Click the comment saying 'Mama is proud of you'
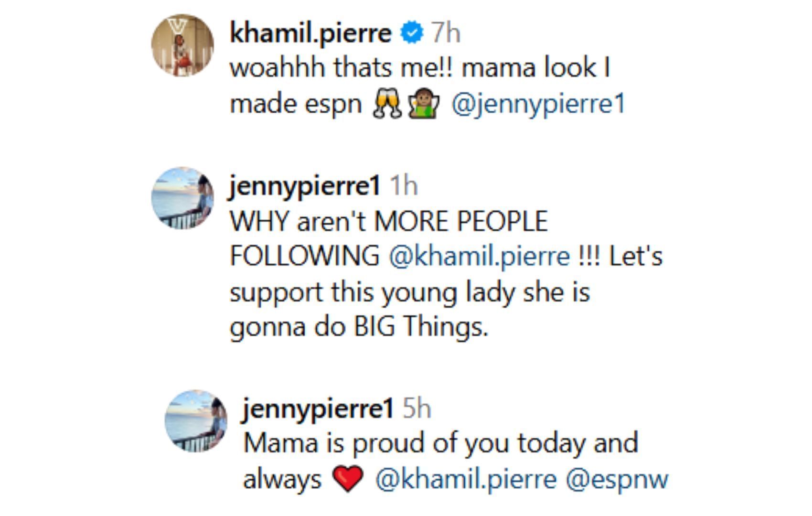The width and height of the screenshot is (812, 516). [x=439, y=443]
